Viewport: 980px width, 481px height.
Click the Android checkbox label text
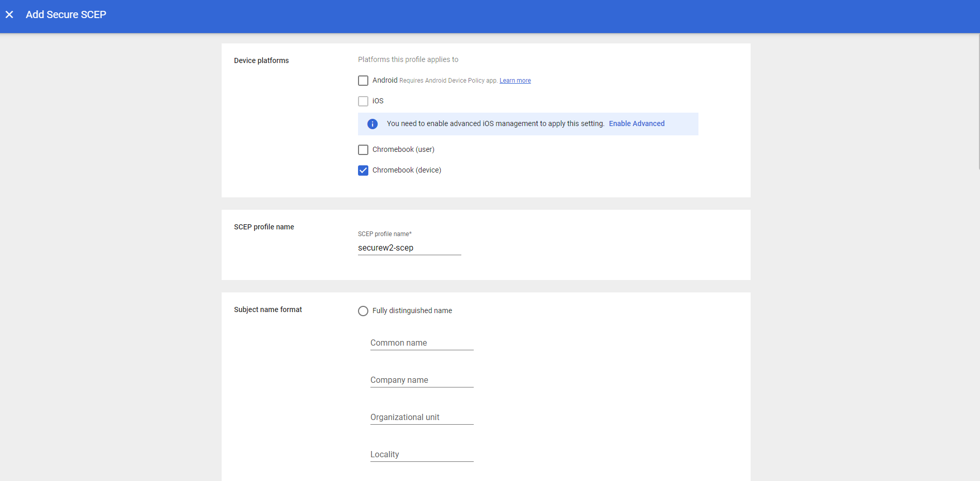click(385, 80)
